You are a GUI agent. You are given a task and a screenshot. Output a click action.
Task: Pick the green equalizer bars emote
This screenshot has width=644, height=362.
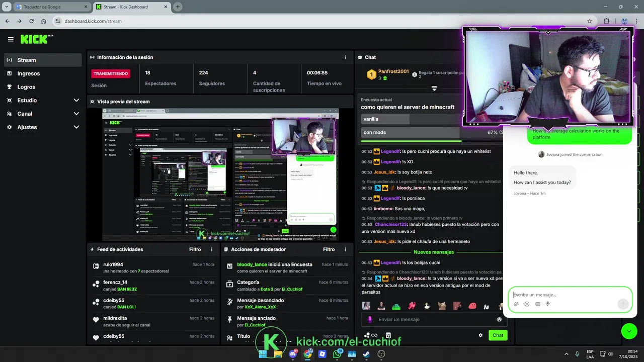click(x=396, y=306)
